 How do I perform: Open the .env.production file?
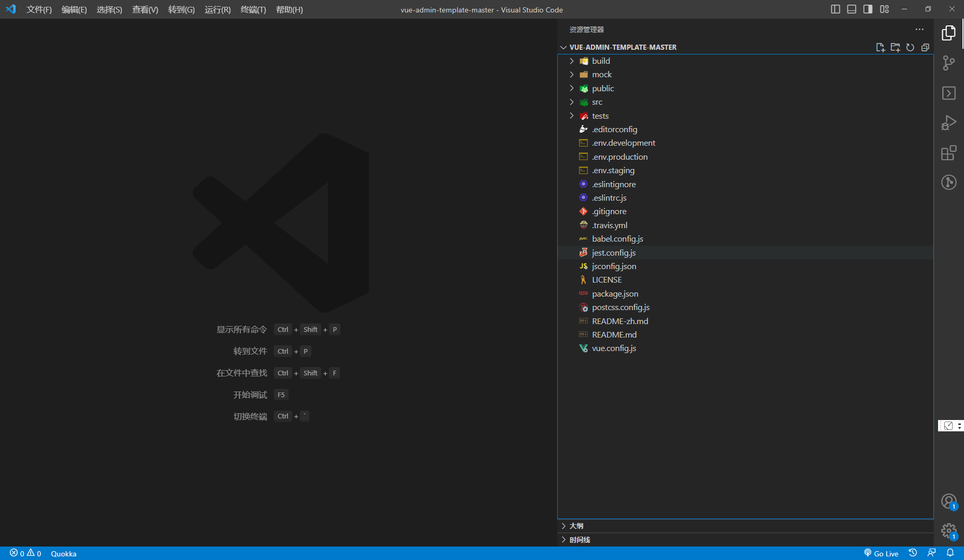click(x=746, y=157)
